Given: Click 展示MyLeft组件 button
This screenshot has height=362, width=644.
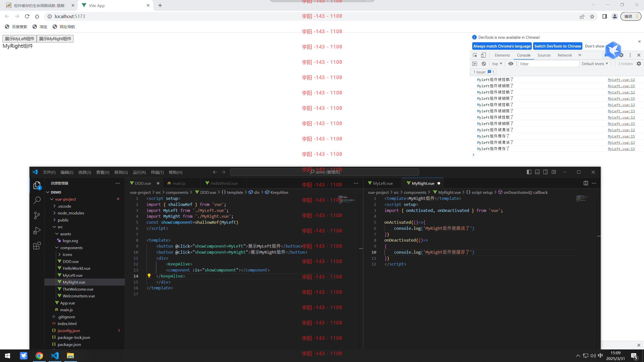Looking at the screenshot, I should [x=20, y=39].
